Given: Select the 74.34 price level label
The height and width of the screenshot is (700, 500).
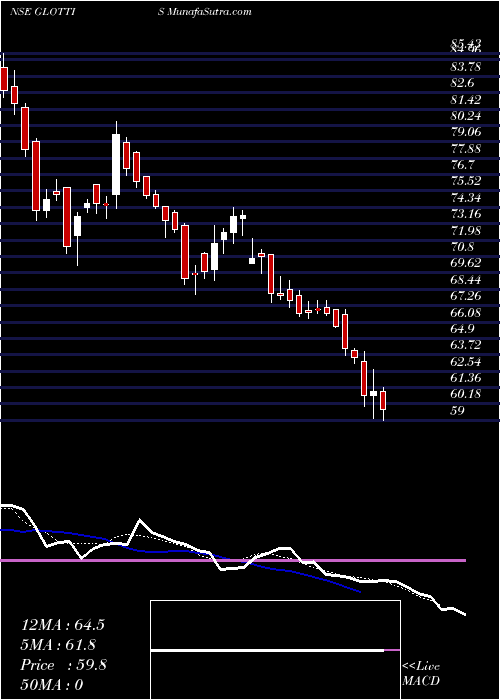Looking at the screenshot, I should coord(466,198).
